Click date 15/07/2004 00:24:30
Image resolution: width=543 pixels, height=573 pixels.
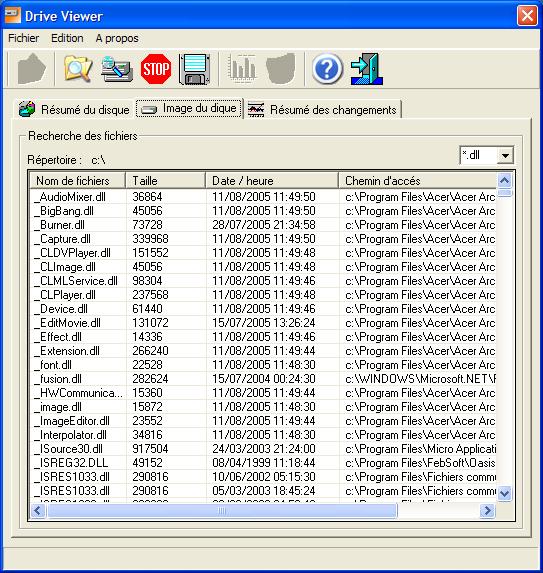264,379
